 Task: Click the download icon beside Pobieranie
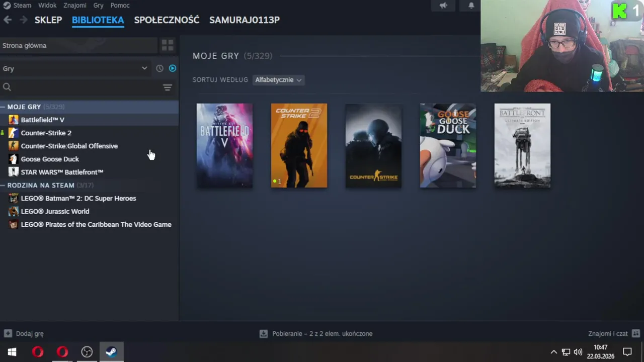[x=263, y=333]
